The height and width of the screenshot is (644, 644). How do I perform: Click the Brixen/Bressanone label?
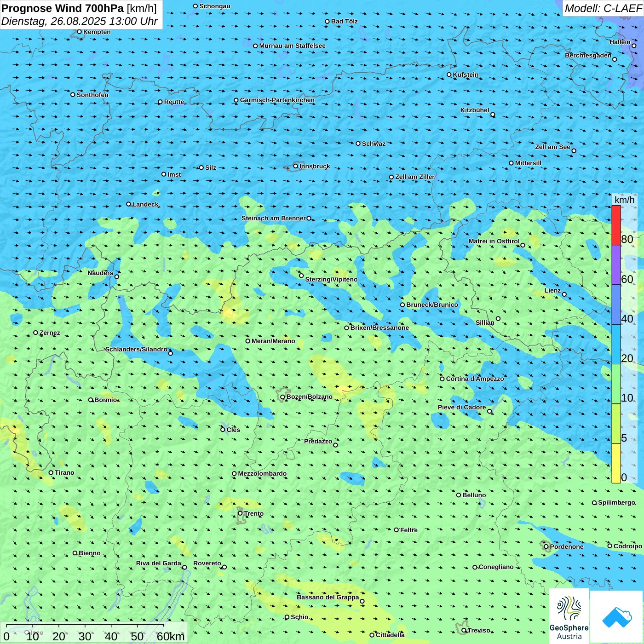(x=380, y=328)
